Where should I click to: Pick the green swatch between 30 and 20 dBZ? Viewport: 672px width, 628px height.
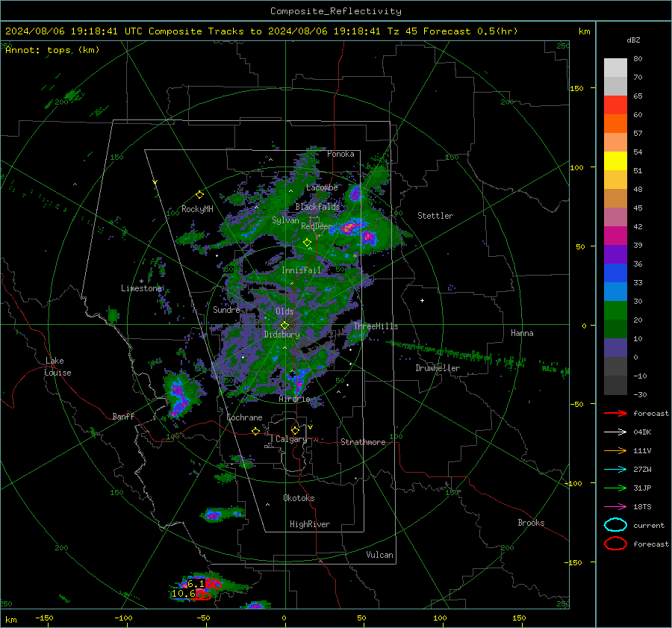pyautogui.click(x=615, y=311)
